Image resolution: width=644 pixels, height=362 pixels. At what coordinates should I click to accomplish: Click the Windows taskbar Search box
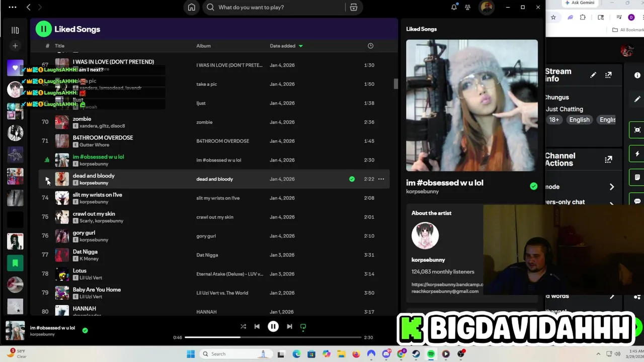[x=235, y=354]
